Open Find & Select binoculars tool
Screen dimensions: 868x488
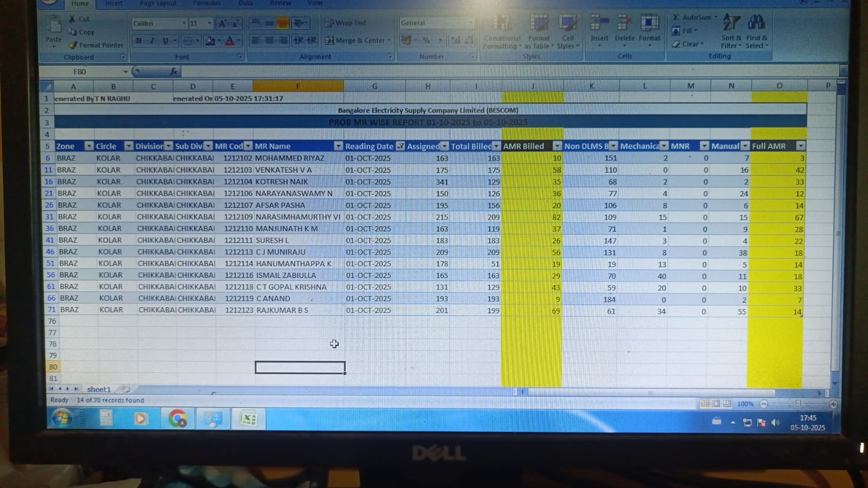point(756,31)
